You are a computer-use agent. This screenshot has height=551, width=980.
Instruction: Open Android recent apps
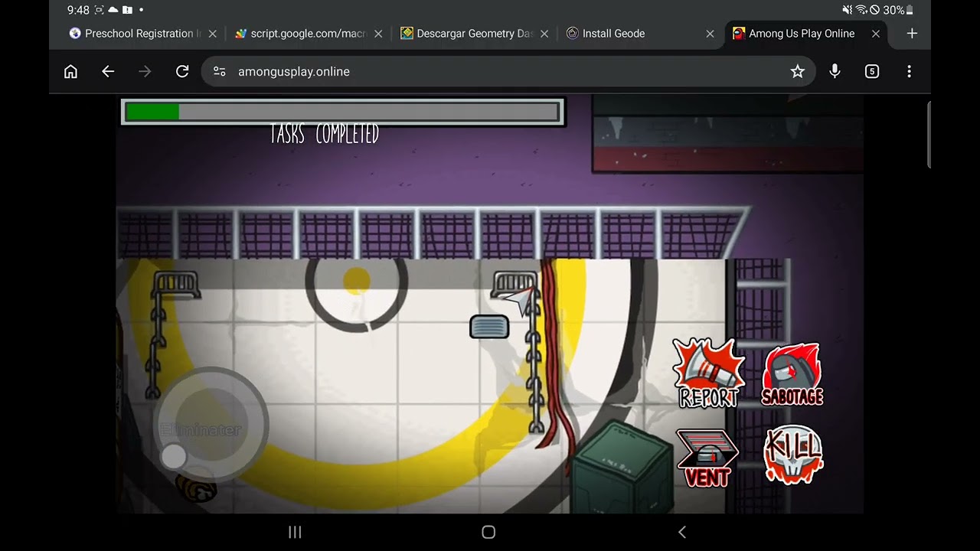pos(295,532)
